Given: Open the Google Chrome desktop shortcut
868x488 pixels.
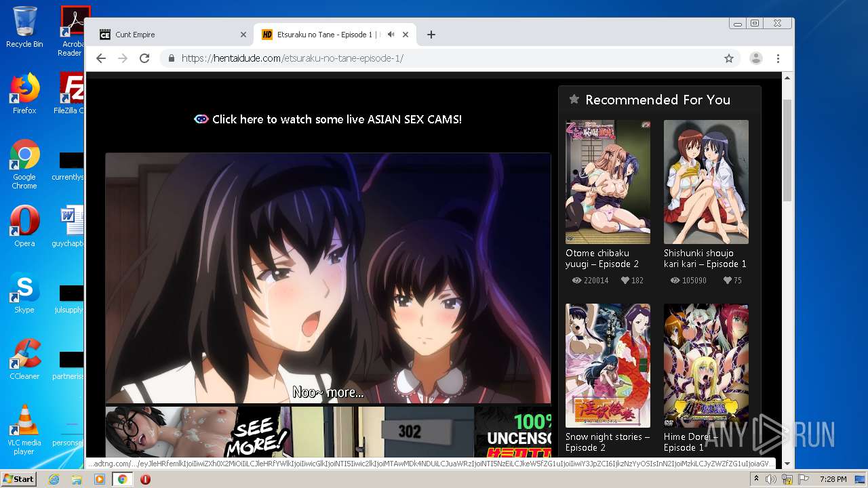Looking at the screenshot, I should pos(24,164).
